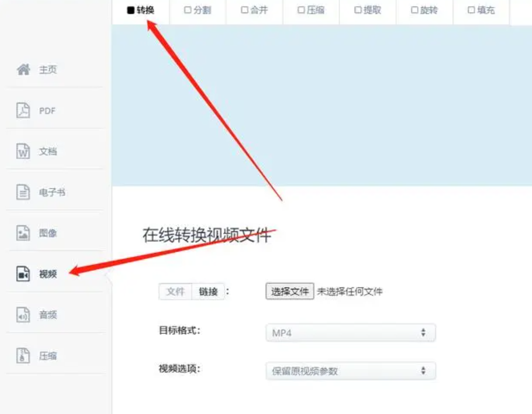The width and height of the screenshot is (532, 414).
Task: Switch to the 提取 extract tab
Action: (368, 11)
